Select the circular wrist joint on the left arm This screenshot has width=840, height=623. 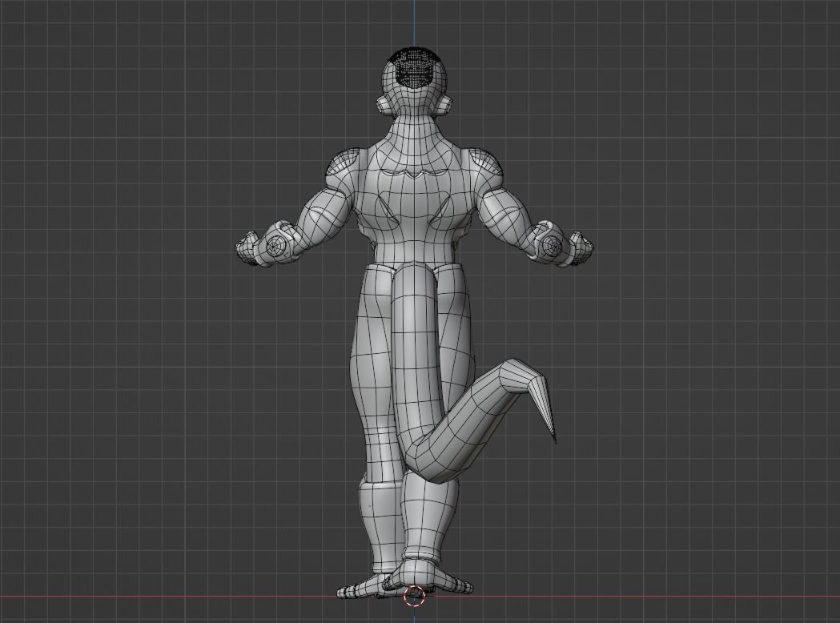[x=275, y=247]
